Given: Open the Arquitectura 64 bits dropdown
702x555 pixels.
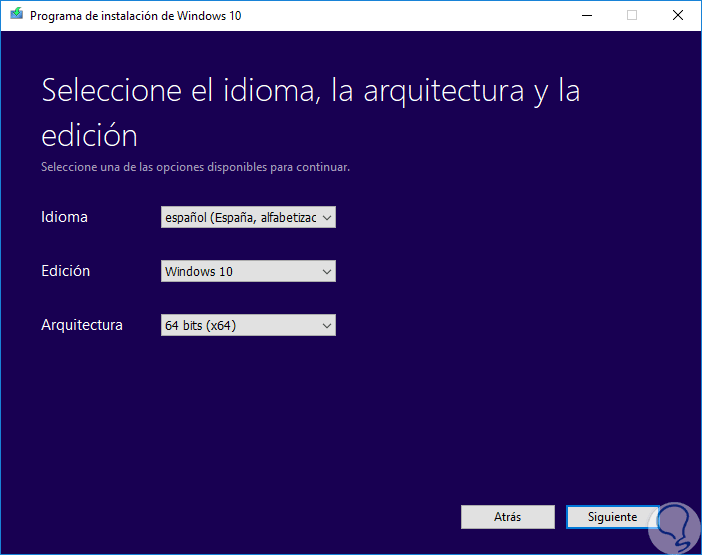Looking at the screenshot, I should (x=248, y=325).
